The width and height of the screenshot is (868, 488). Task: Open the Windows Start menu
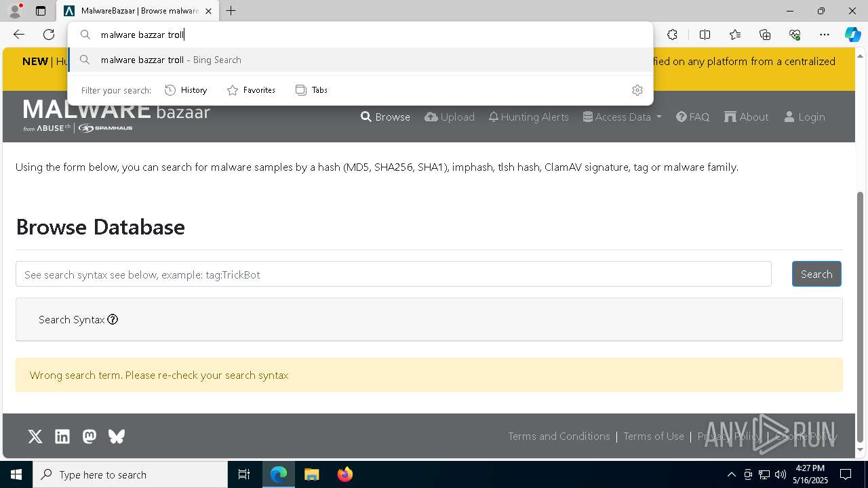tap(16, 474)
